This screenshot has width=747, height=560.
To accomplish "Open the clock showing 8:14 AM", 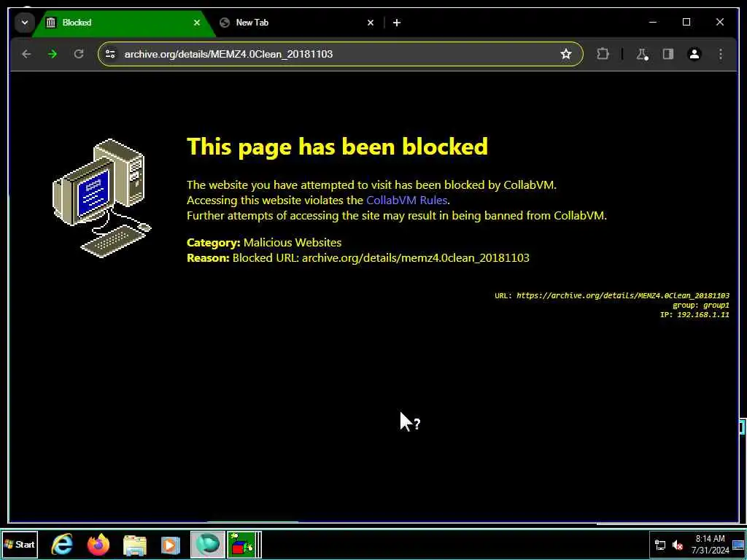I will pos(710,545).
